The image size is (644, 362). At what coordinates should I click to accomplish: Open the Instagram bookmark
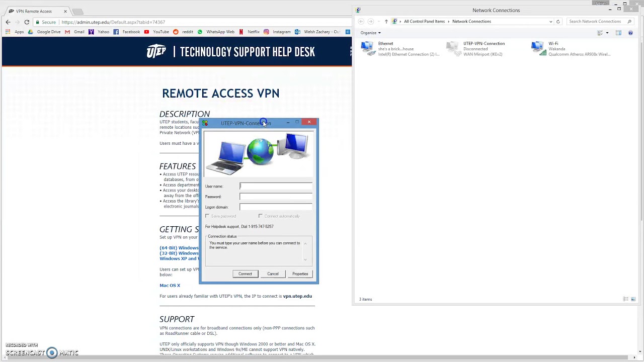coord(277,32)
